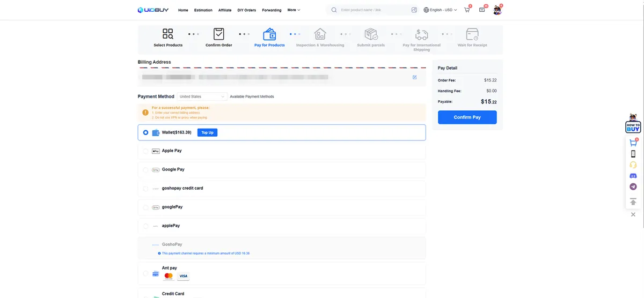
Task: Open the United States country dropdown
Action: [x=202, y=96]
